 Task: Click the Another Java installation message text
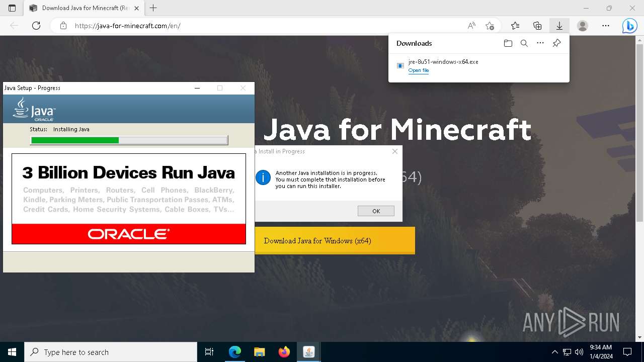pos(330,179)
